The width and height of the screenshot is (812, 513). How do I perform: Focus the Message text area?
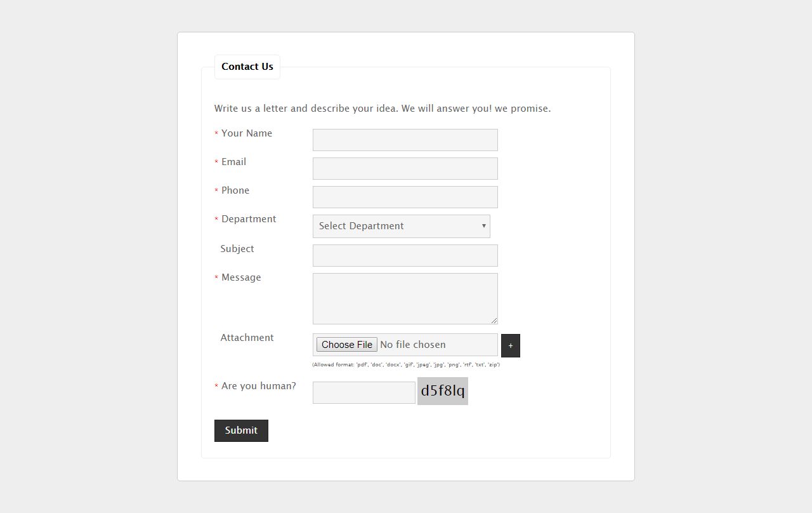click(x=405, y=298)
